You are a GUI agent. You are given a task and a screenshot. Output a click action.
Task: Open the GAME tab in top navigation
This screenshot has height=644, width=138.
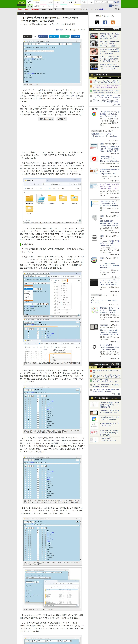pos(64,6)
